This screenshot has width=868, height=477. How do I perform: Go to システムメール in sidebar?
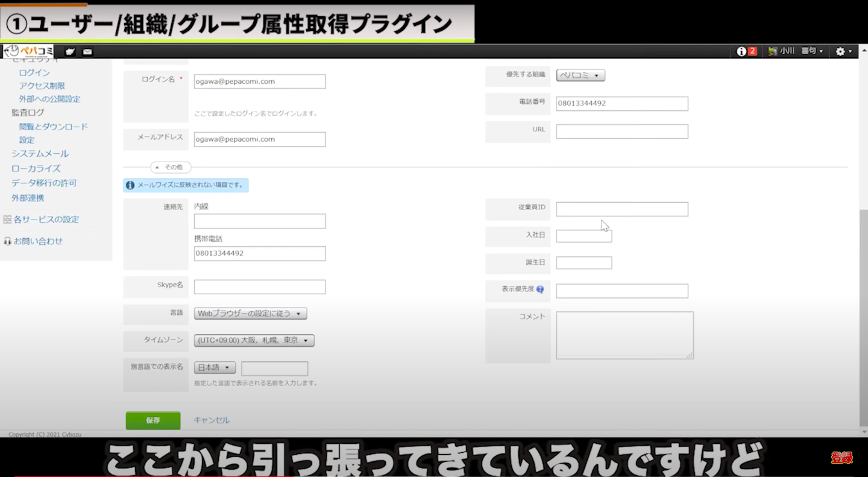40,154
